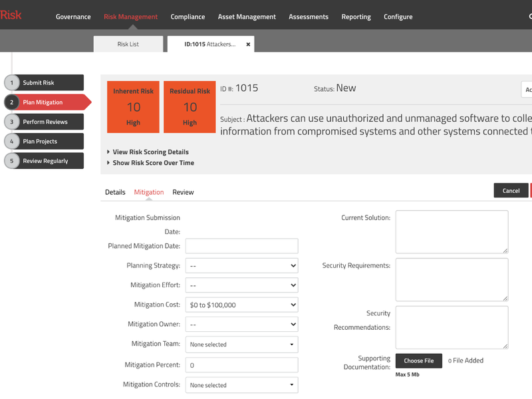Screen dimensions: 532x399
Task: Open the Mitigation Cost dropdown
Action: [x=241, y=305]
